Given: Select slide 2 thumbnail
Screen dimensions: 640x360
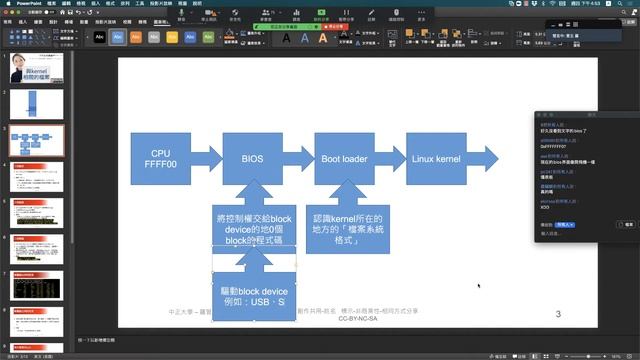Looking at the screenshot, I should (37, 104).
